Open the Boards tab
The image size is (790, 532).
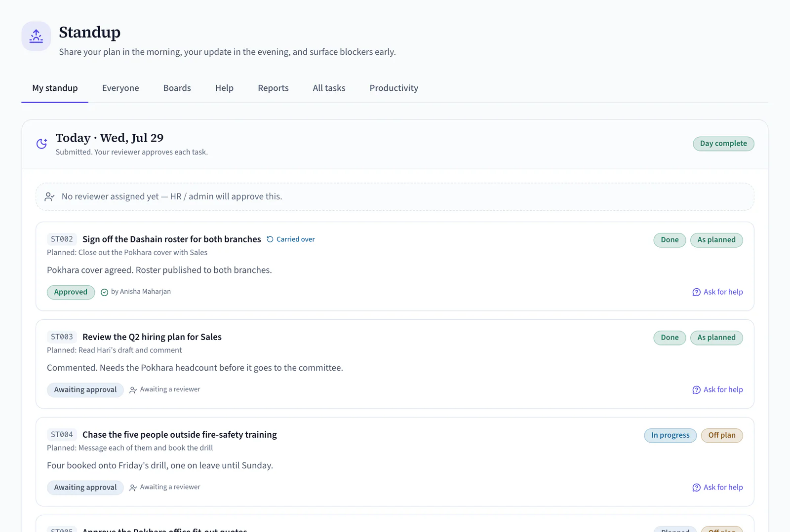[x=177, y=88]
